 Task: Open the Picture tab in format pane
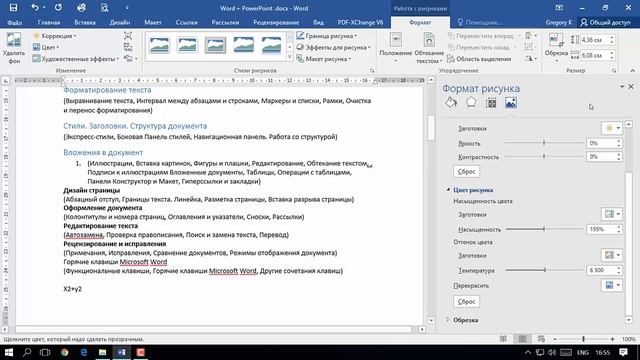(511, 103)
